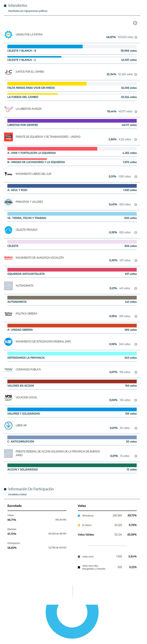Click the Movimiento Libres del Sur logo
Image resolution: width=147 pixels, height=644 pixels.
click(8, 174)
